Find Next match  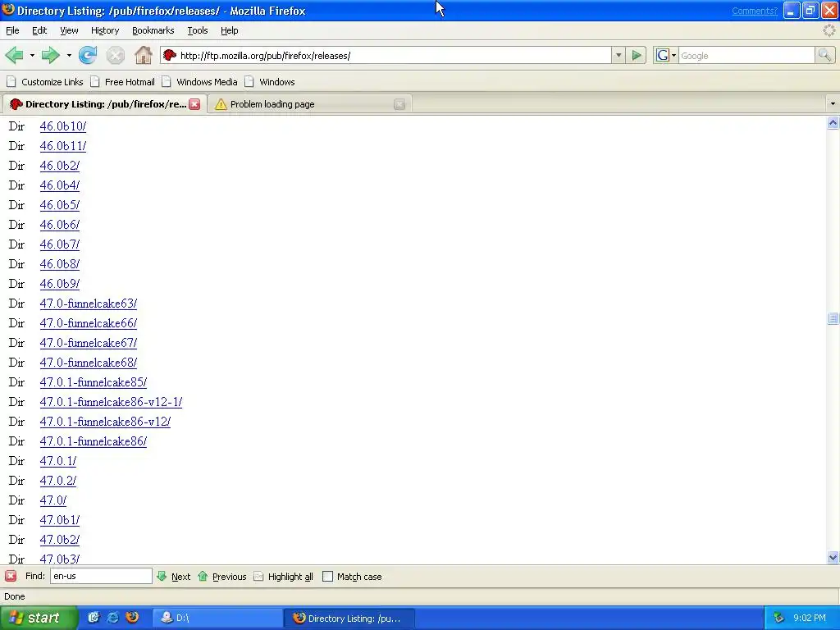point(174,577)
